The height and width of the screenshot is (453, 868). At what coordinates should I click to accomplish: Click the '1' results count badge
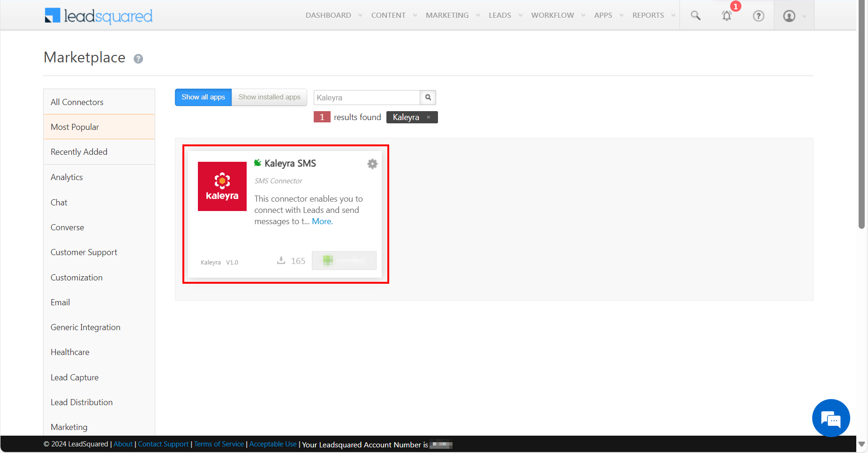pos(322,117)
